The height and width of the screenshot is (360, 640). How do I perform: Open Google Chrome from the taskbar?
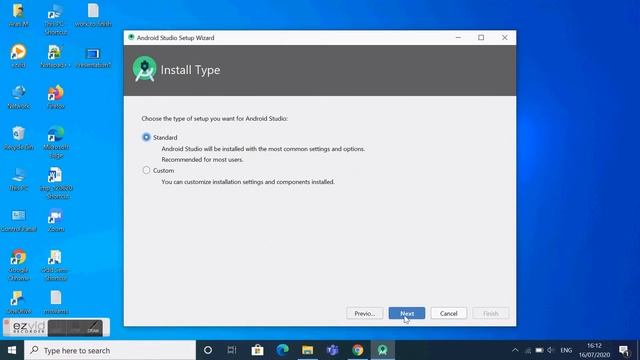point(358,350)
